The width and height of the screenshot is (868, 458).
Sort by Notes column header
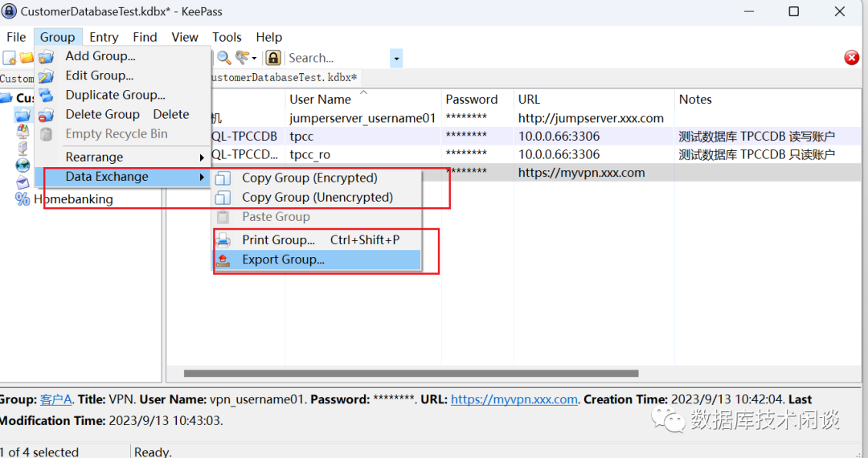[x=768, y=100]
